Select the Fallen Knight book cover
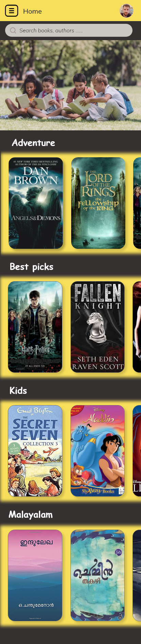Screen dimensions: 141x644 click(97, 327)
